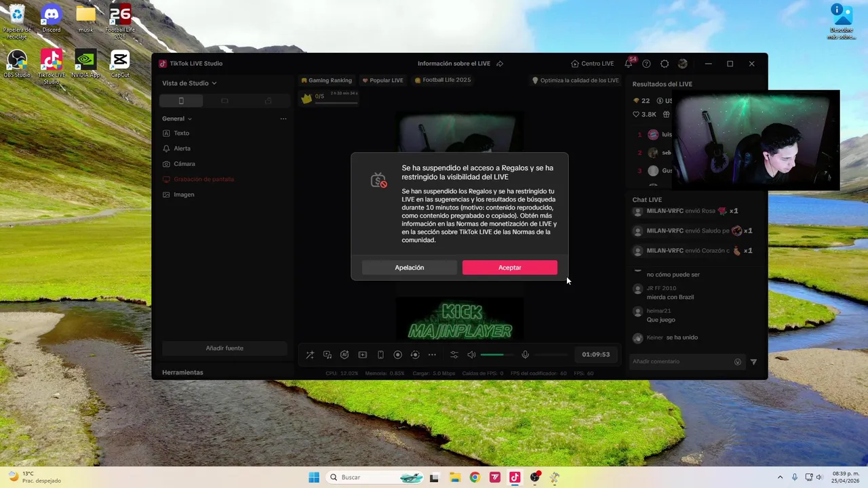Open the three-dot more options in bottom toolbar
The width and height of the screenshot is (868, 488).
[432, 354]
